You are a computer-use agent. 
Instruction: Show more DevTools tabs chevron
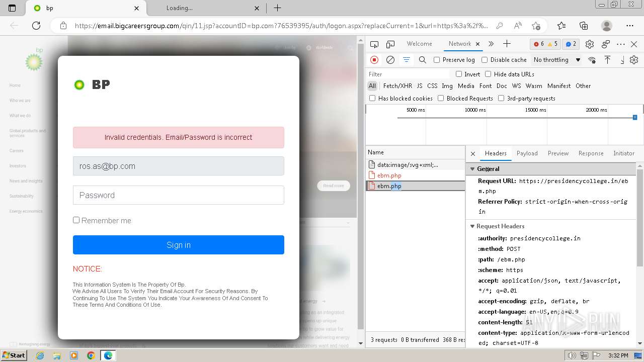(x=491, y=44)
